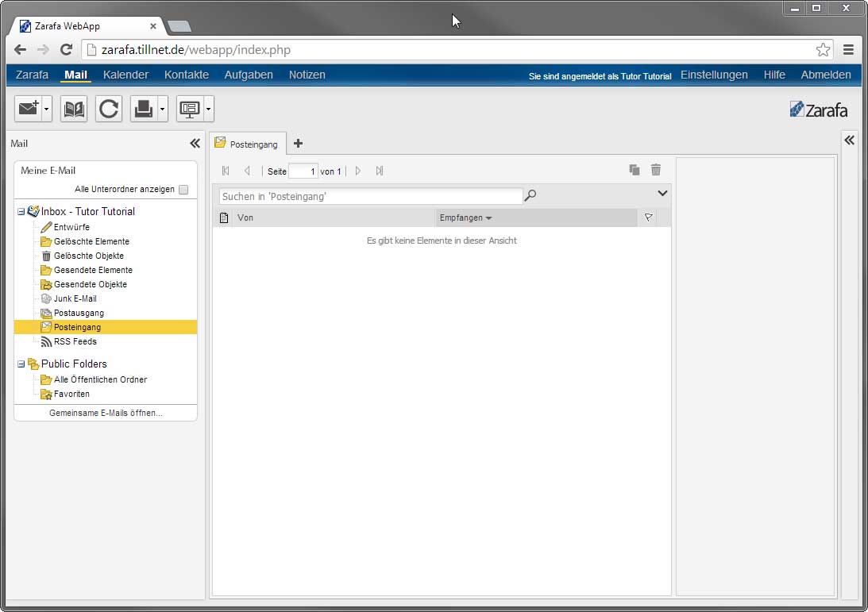Image resolution: width=868 pixels, height=612 pixels.
Task: Go to next page of mail list
Action: [x=358, y=171]
